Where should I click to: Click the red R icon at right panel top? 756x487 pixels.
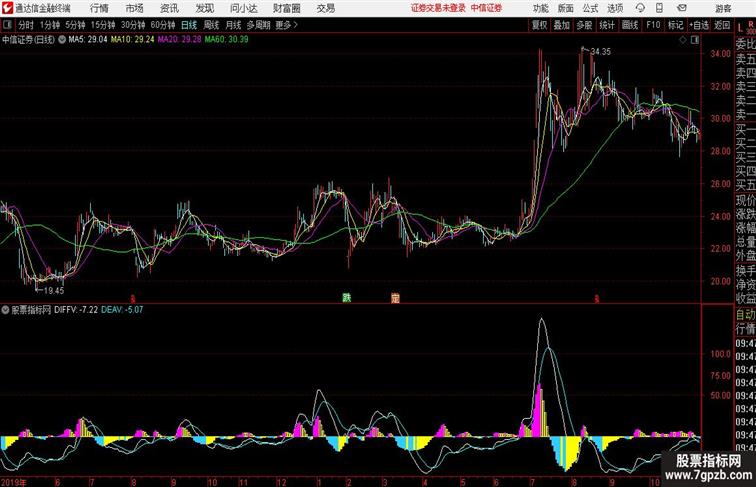point(750,25)
